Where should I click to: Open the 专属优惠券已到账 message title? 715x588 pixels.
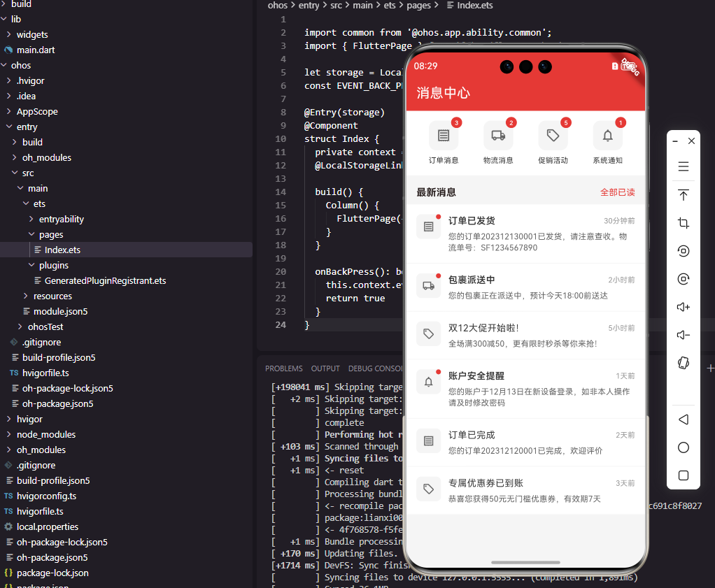[486, 482]
